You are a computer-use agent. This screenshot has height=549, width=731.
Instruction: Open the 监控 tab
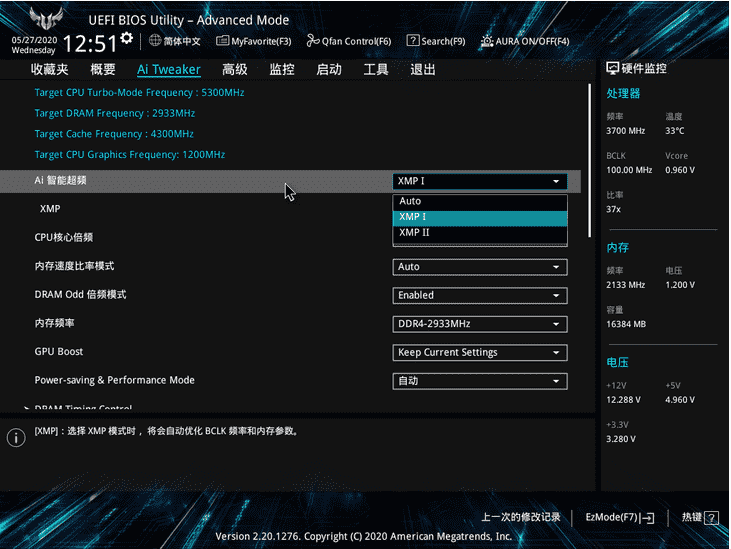(x=282, y=69)
